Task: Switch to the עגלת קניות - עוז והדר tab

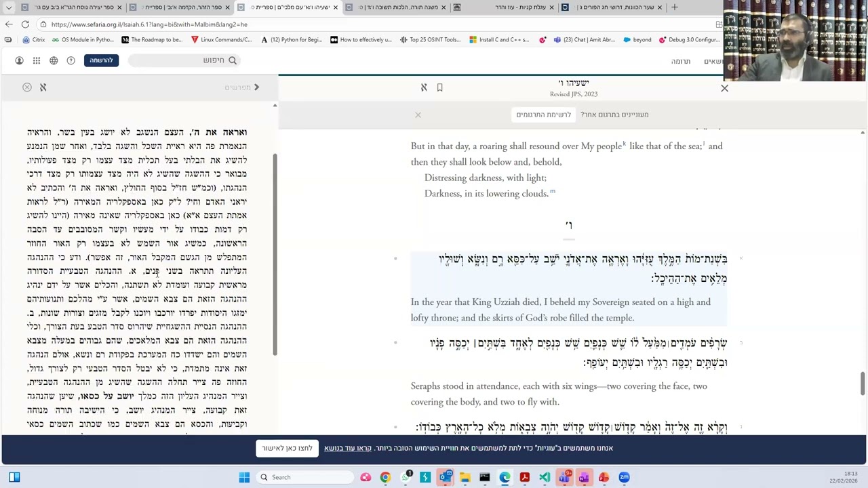Action: coord(505,7)
